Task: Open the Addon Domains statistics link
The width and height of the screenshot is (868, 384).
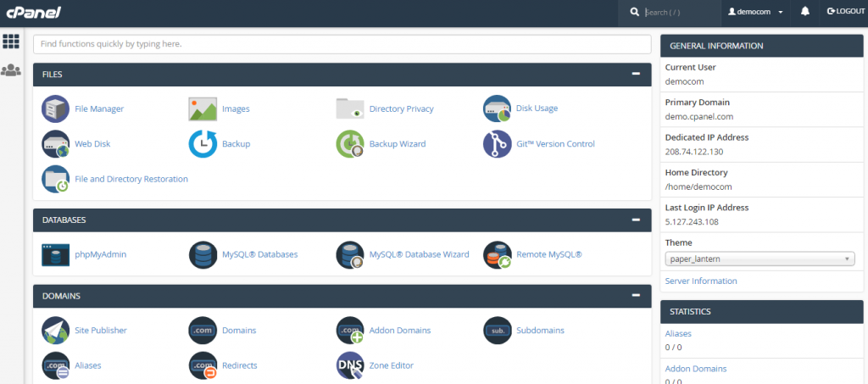Action: coord(696,369)
